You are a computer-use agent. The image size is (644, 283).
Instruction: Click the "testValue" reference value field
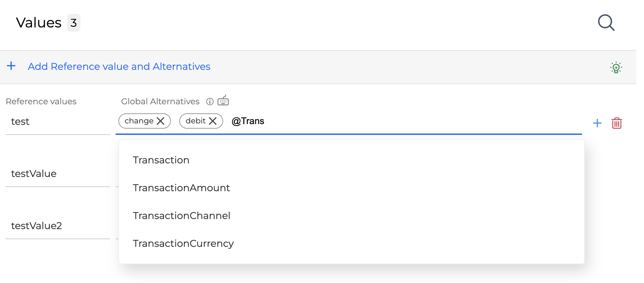[x=57, y=173]
